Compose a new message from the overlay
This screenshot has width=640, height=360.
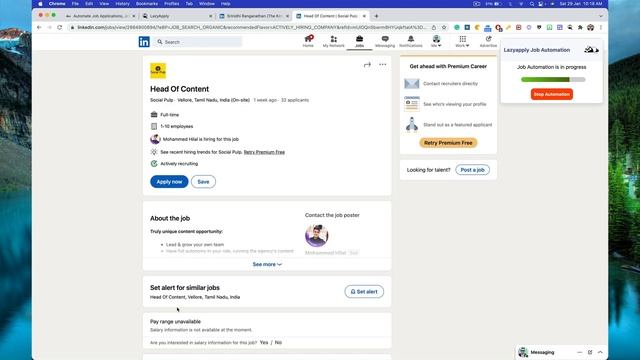pyautogui.click(x=590, y=352)
